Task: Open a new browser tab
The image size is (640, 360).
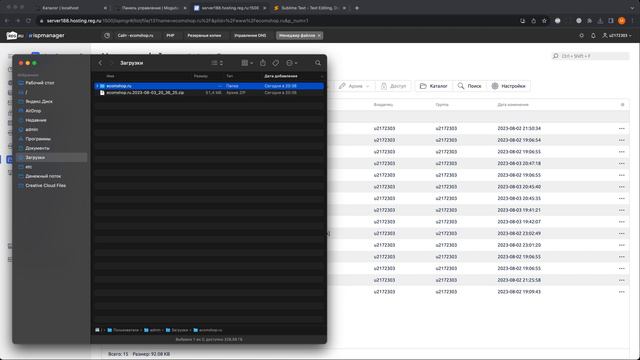Action: click(x=357, y=8)
